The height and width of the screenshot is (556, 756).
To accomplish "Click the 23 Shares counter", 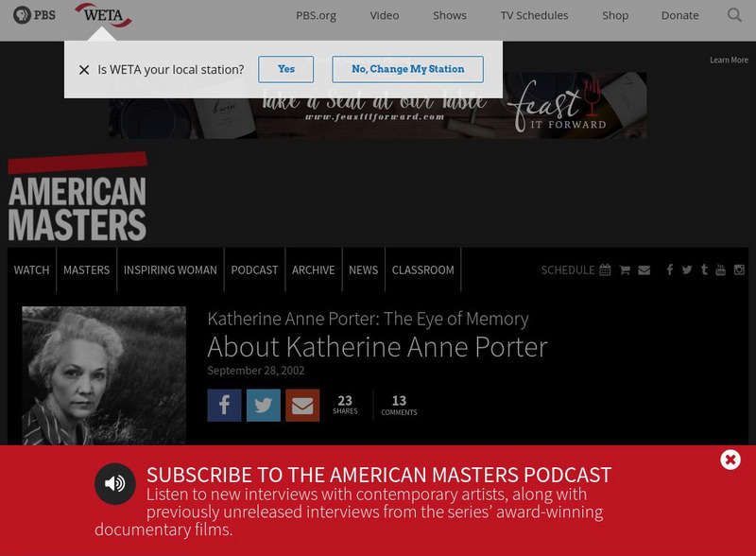I will pos(345,405).
